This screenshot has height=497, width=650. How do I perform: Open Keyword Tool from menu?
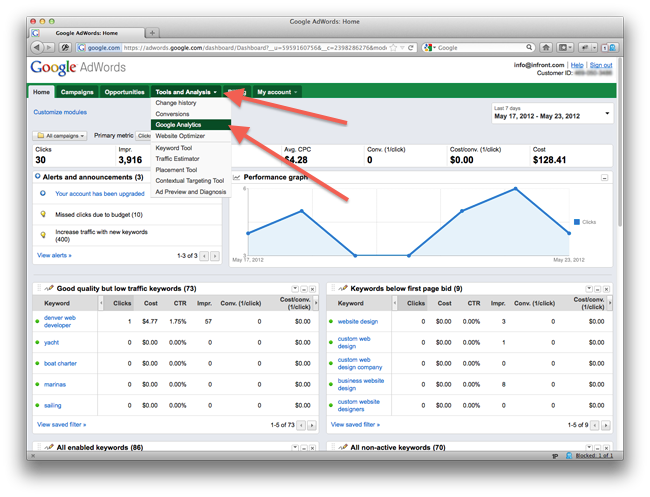pyautogui.click(x=174, y=148)
